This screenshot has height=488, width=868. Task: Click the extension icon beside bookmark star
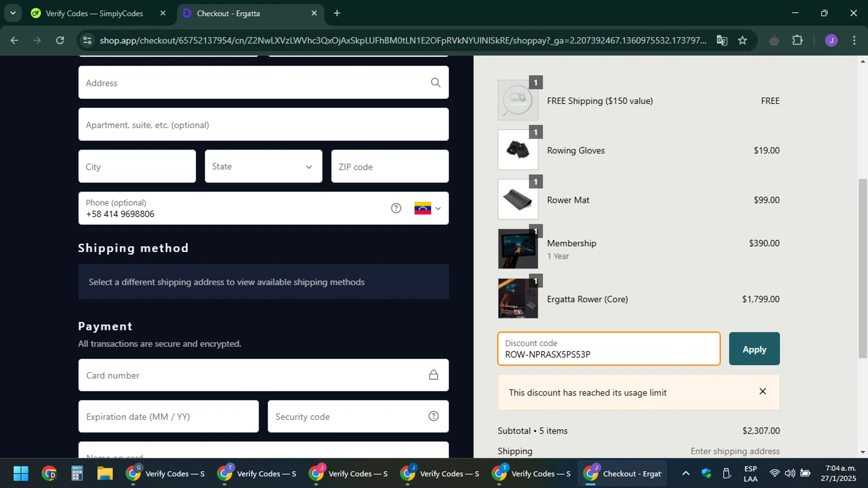[x=774, y=41]
